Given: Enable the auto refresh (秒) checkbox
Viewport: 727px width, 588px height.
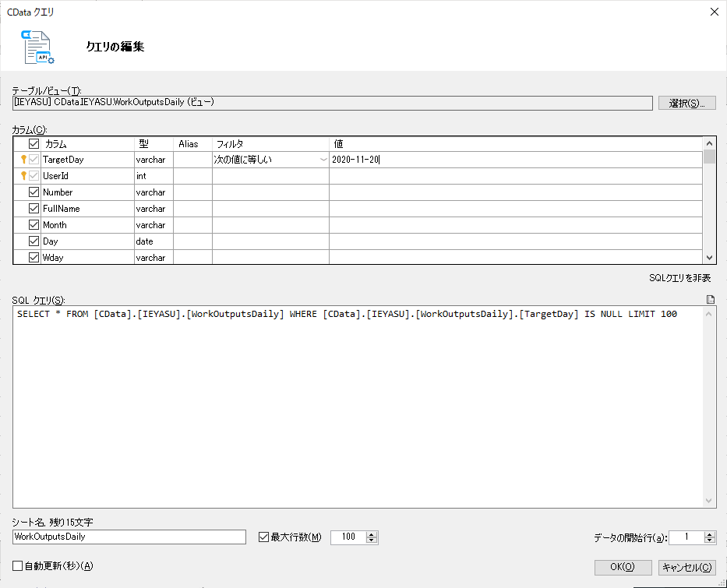Looking at the screenshot, I should pyautogui.click(x=18, y=565).
